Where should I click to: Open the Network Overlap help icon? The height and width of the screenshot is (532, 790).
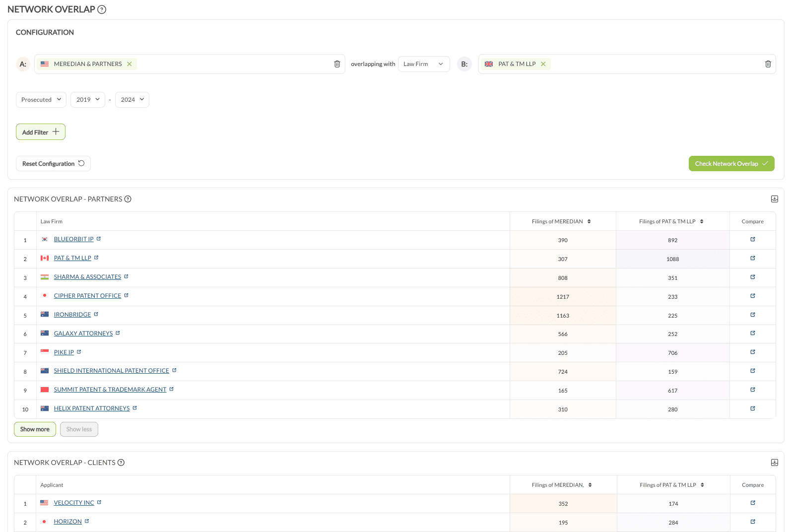click(x=102, y=9)
